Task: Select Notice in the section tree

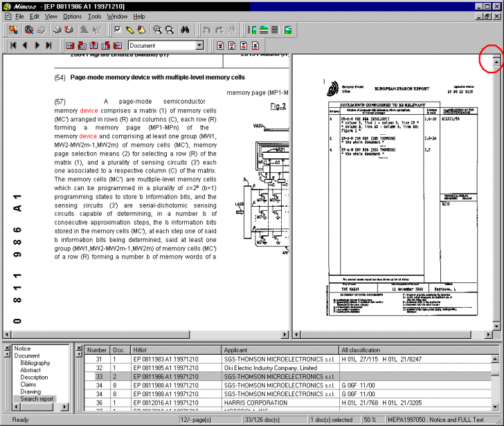Action: [22, 349]
